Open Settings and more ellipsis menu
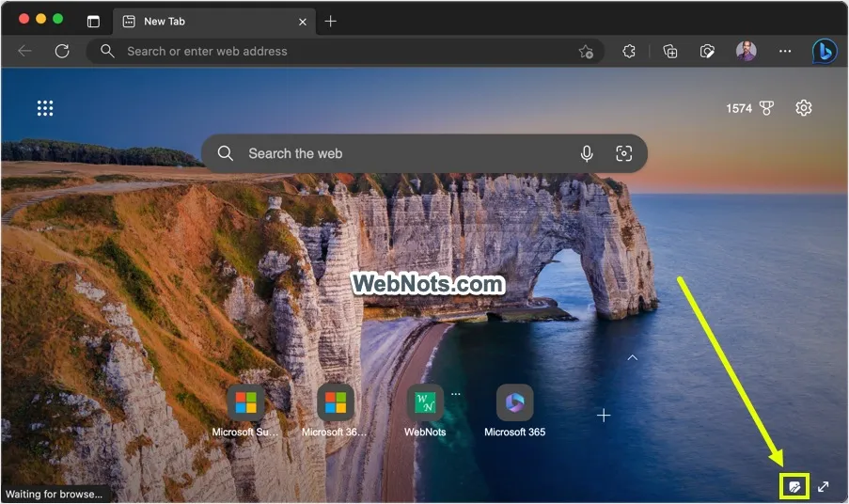Viewport: 849px width, 504px height. [785, 51]
